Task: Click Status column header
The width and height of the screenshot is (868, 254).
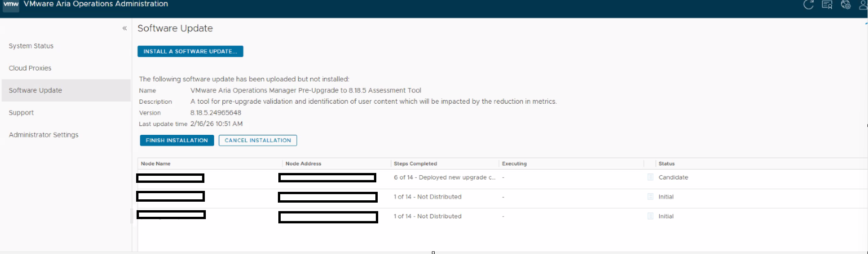Action: (x=666, y=164)
